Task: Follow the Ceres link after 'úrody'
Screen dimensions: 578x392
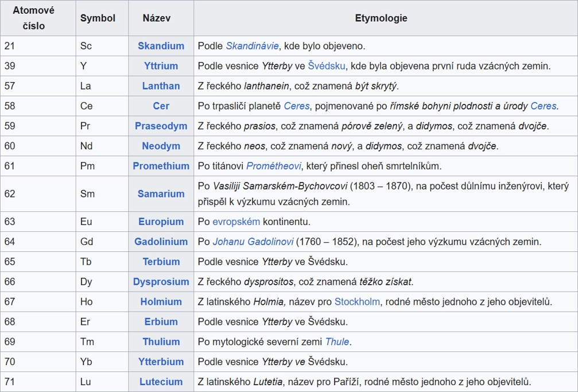Action: 544,106
